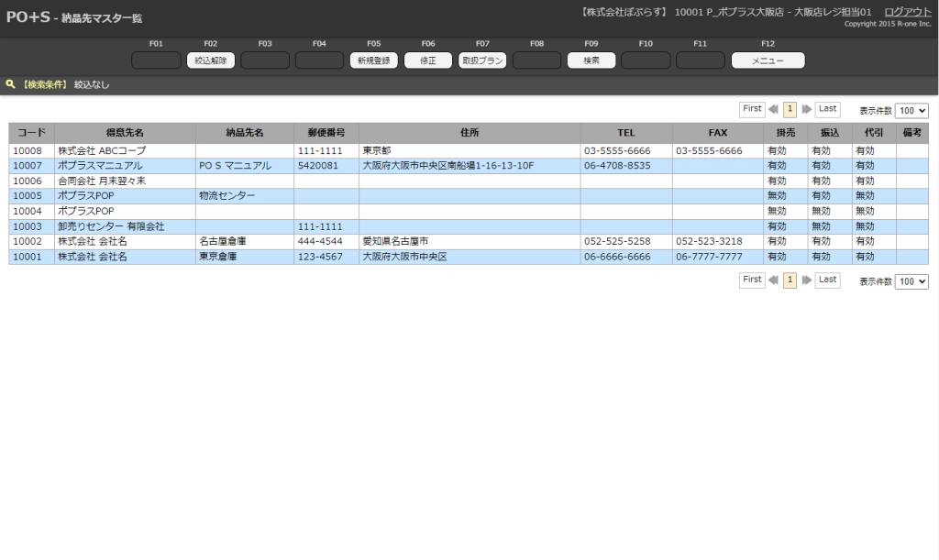This screenshot has height=560, width=939.
Task: Click the 検索 button
Action: (x=591, y=60)
